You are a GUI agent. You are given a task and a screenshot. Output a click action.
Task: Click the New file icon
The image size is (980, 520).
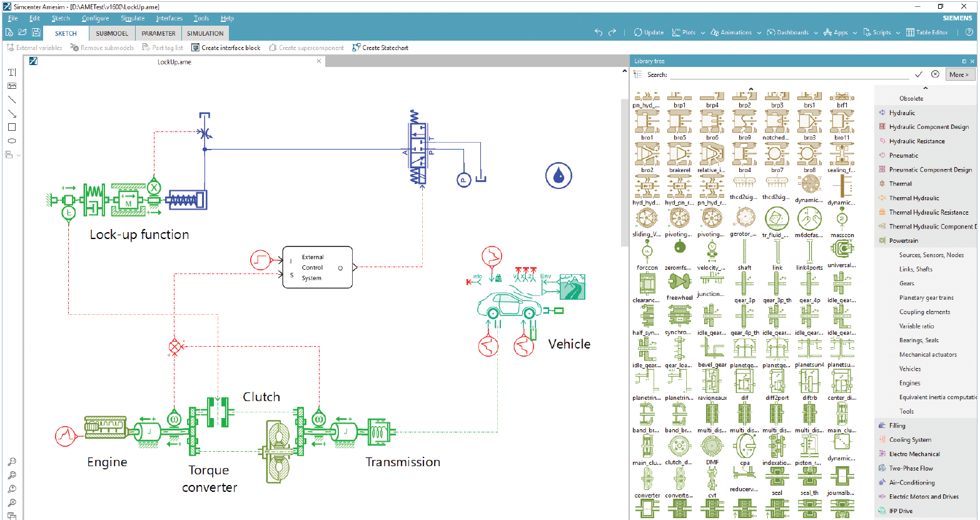coord(9,33)
